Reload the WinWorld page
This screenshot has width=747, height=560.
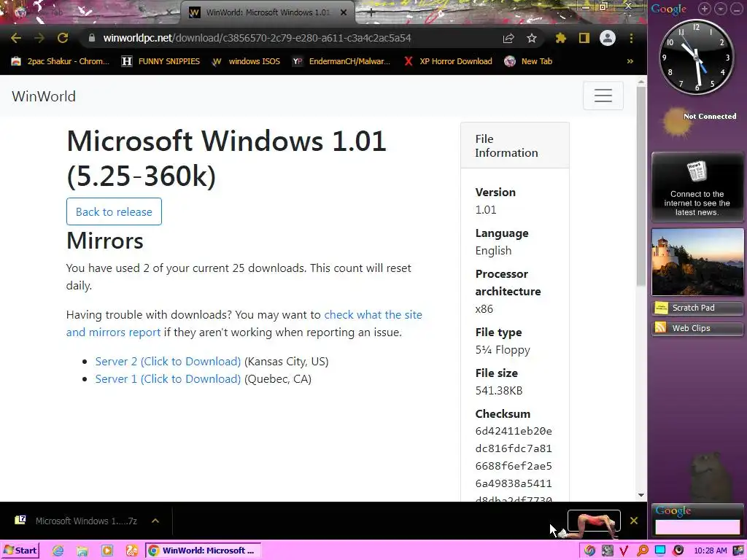[63, 38]
